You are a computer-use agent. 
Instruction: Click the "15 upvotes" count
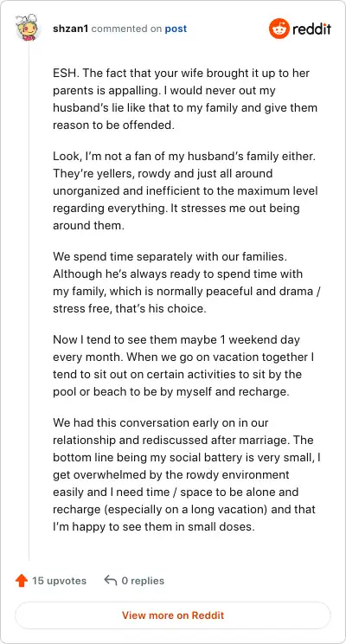(60, 581)
